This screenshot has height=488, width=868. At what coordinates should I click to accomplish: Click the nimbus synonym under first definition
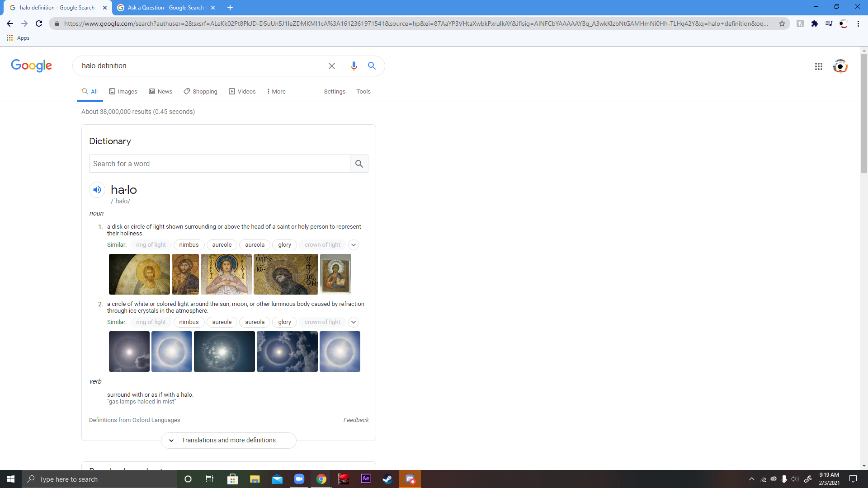[x=189, y=245]
